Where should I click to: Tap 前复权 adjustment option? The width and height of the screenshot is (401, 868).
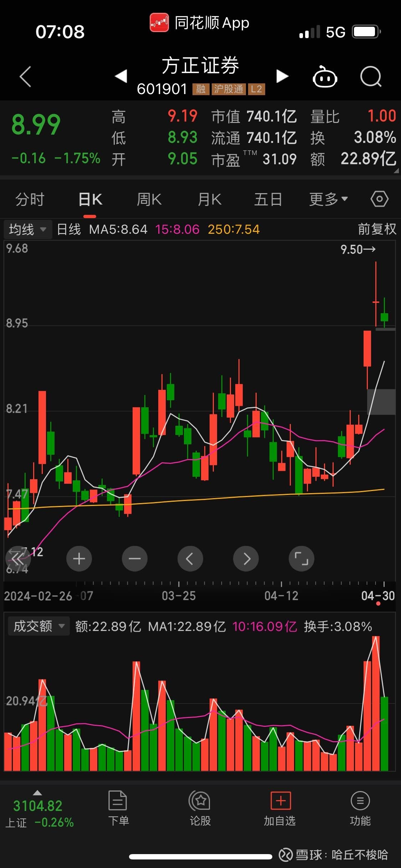tap(377, 229)
